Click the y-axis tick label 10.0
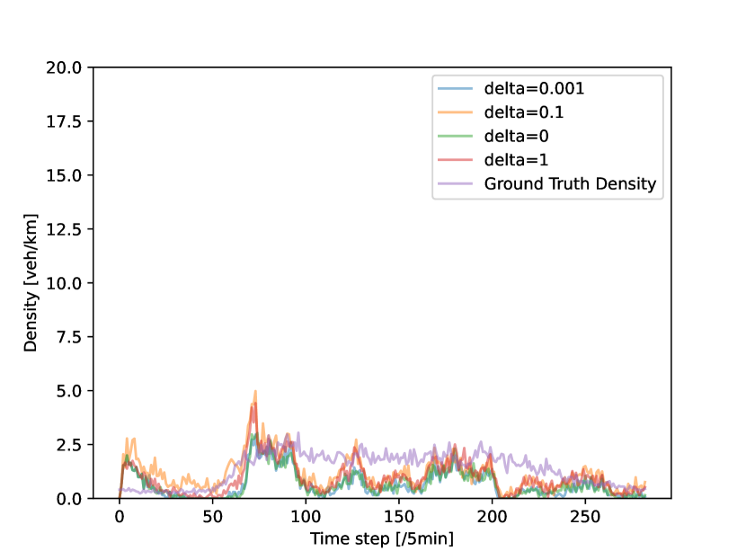Screen dimensions: 746x560 click(64, 283)
